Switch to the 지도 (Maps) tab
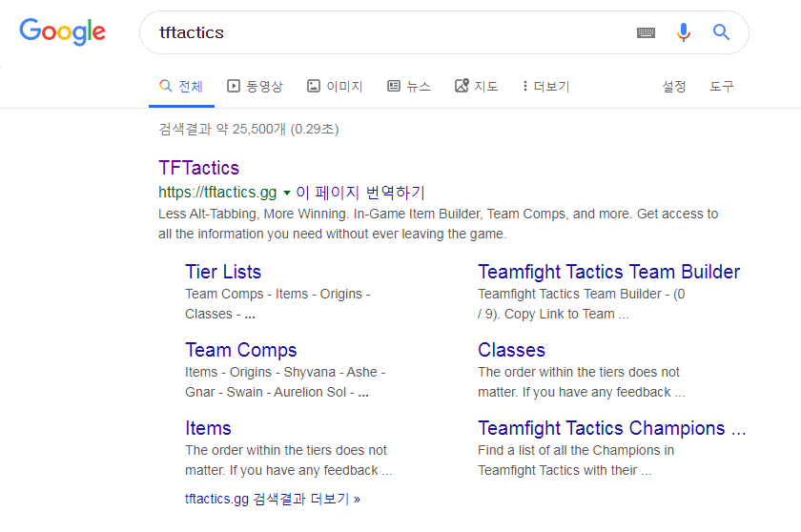This screenshot has width=801, height=532. (476, 87)
